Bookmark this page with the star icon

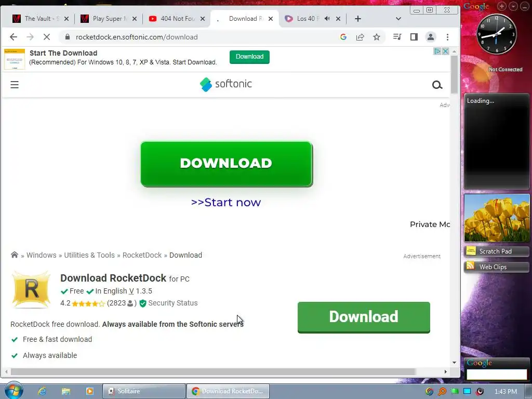click(x=377, y=37)
